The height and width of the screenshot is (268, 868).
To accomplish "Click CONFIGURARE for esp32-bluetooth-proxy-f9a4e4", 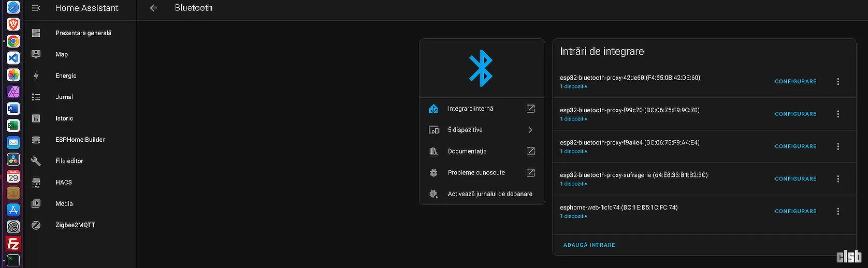I will [795, 146].
